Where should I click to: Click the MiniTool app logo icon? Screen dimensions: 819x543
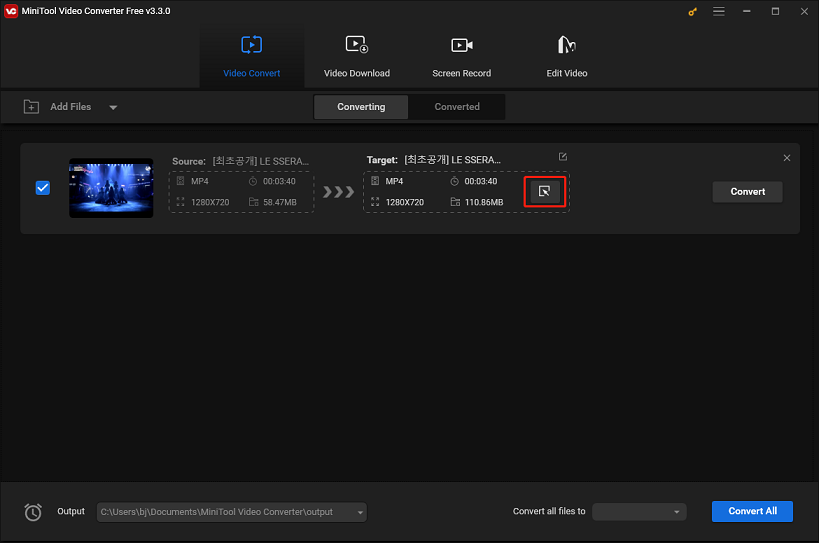pyautogui.click(x=10, y=11)
